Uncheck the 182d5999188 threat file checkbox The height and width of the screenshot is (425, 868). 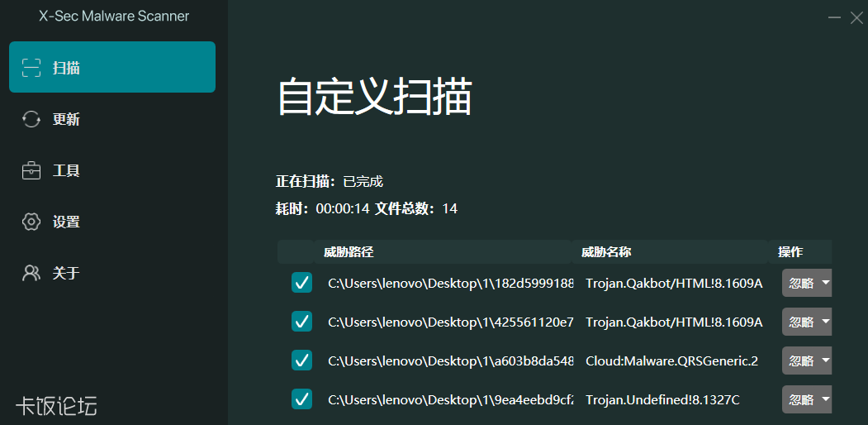301,283
